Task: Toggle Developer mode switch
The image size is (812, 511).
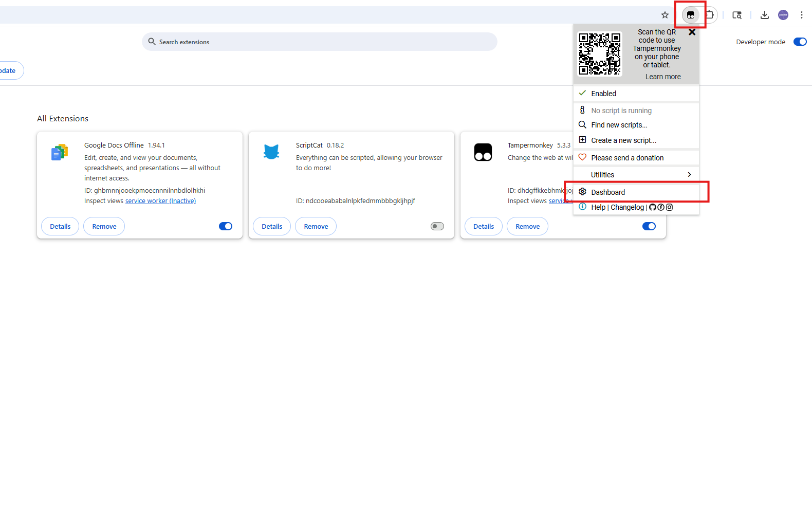Action: click(800, 42)
